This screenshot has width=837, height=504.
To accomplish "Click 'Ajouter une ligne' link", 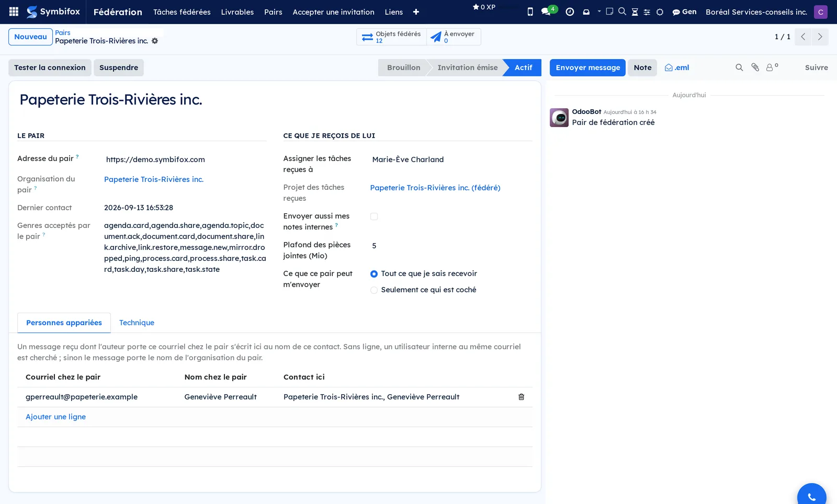I will 55,417.
